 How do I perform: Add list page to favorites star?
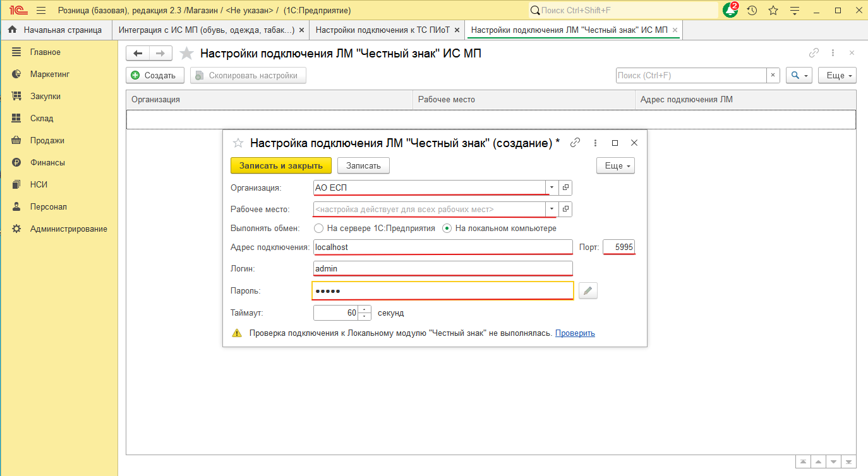coord(186,54)
